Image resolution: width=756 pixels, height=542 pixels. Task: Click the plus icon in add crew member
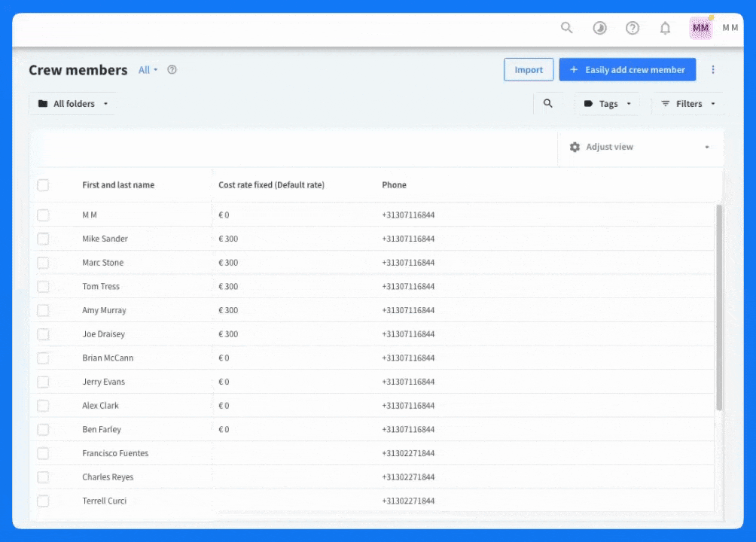point(574,69)
